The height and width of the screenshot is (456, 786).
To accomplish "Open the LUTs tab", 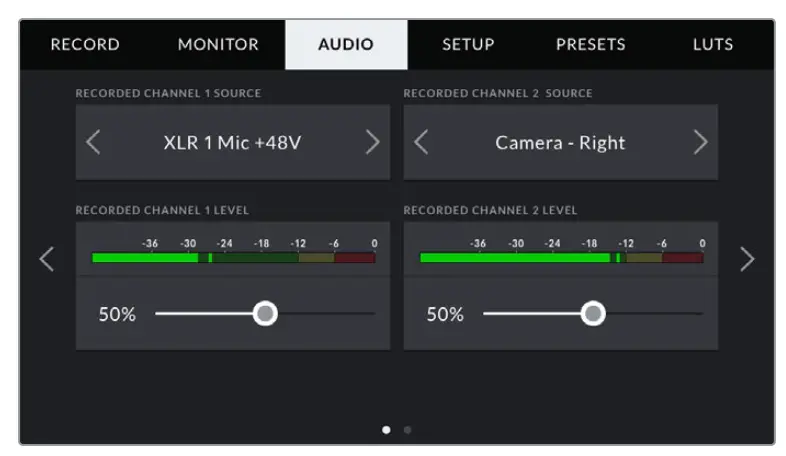I will coord(713,45).
